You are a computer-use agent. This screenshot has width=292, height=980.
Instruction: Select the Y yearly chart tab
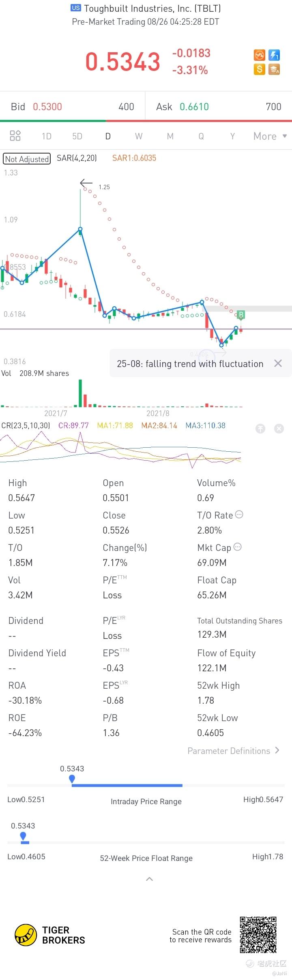232,136
